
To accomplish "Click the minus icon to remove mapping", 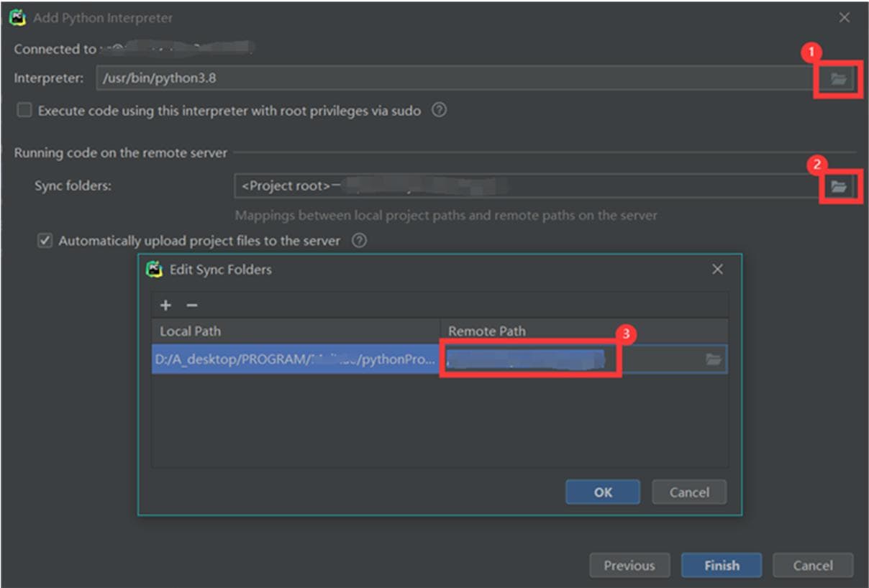I will (192, 306).
